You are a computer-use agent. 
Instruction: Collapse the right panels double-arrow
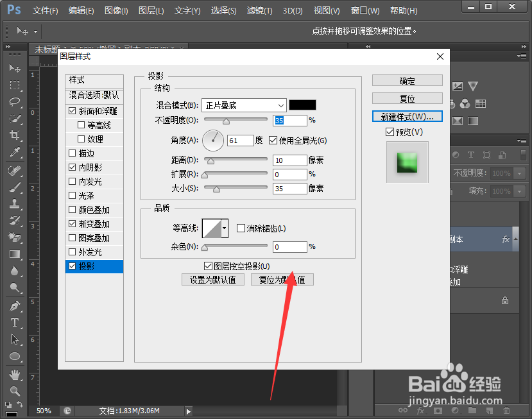(524, 46)
